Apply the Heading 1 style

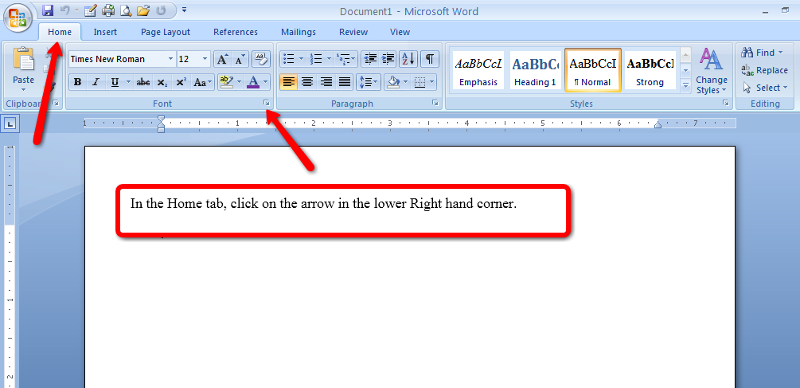click(535, 70)
